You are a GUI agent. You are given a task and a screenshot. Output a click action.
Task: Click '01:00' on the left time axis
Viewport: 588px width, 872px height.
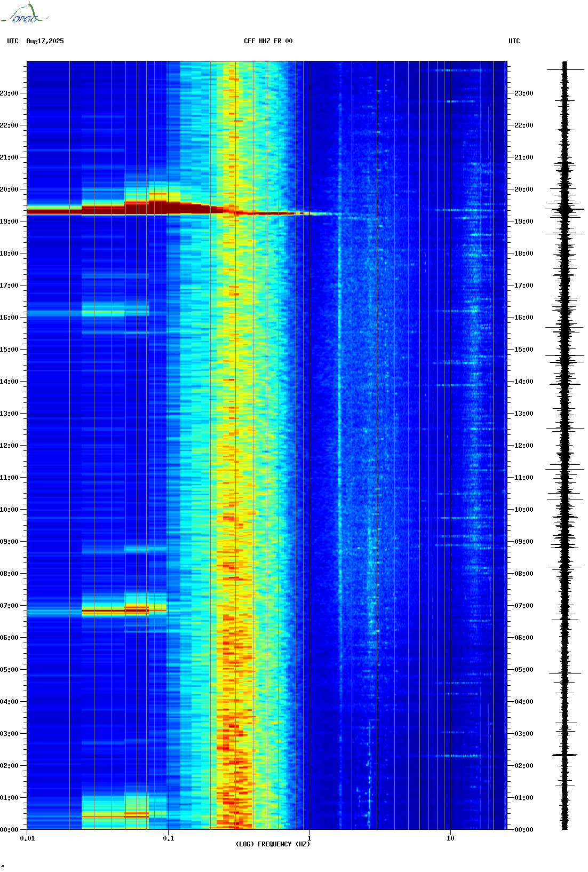(x=9, y=798)
